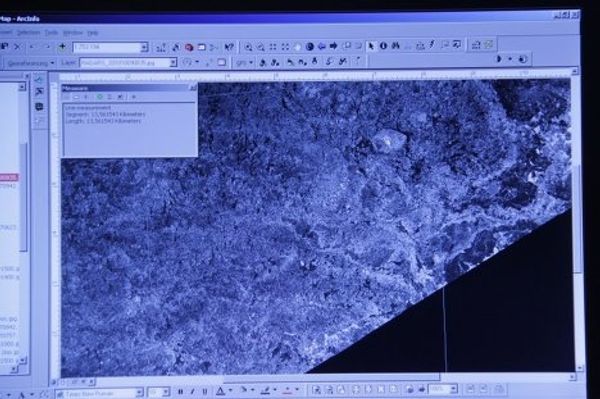600x399 pixels.
Task: Click the green icon in Measure window
Action: tap(100, 97)
